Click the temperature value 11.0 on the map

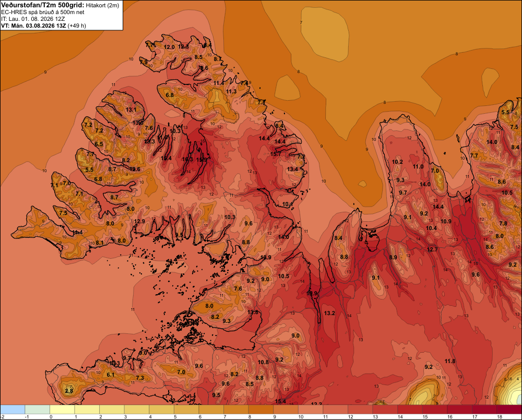[x=418, y=166]
